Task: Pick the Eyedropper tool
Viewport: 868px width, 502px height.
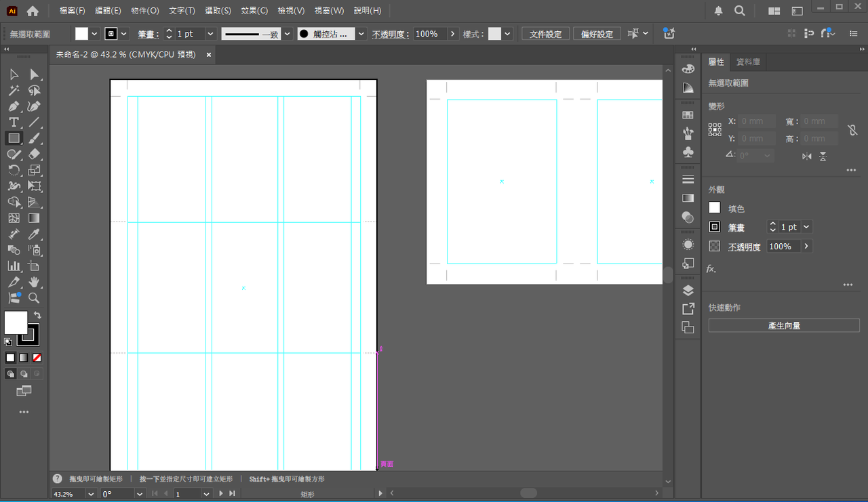Action: 34,234
